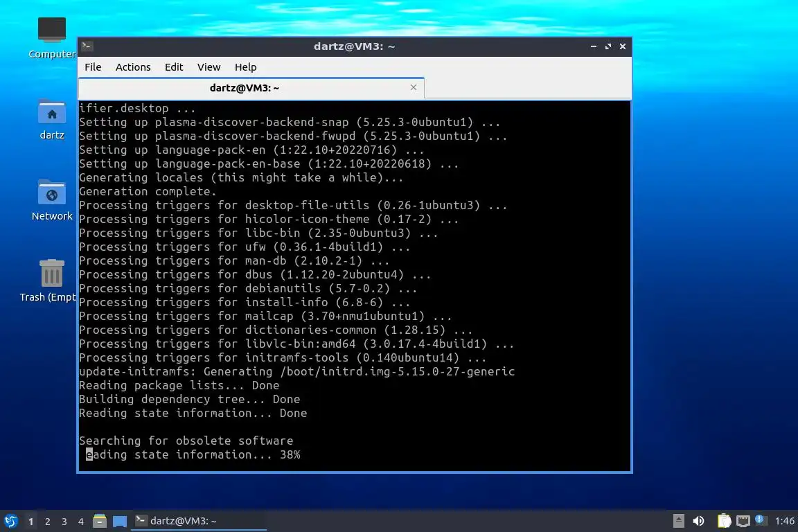Click the 'Setting up language-pack-en-base' line
Image resolution: width=798 pixels, height=532 pixels.
coord(269,164)
